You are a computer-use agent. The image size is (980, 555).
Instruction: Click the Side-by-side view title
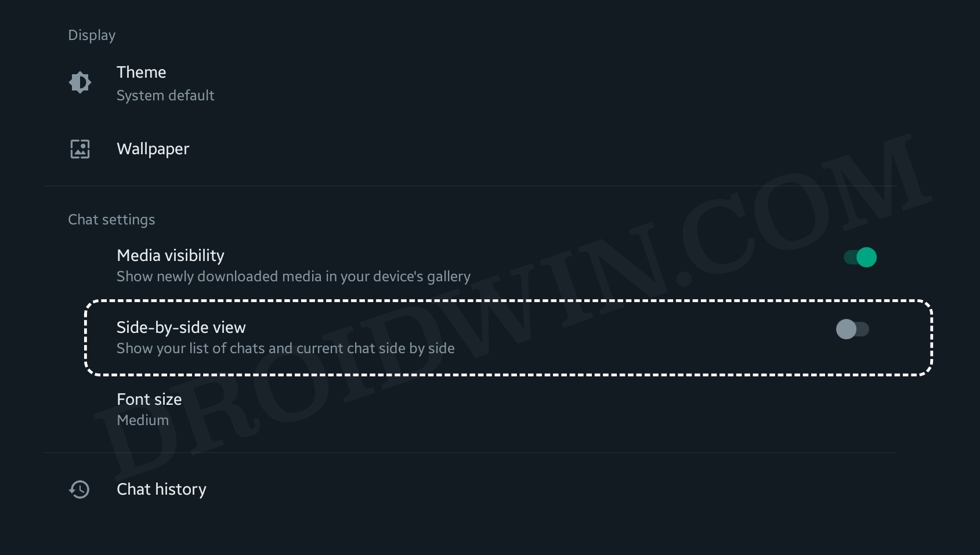click(x=181, y=328)
